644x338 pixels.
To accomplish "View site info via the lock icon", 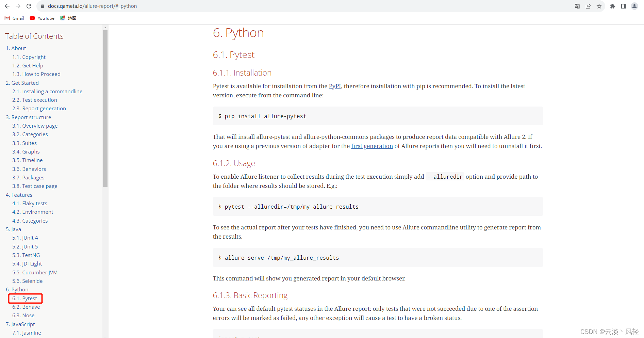I will pos(43,6).
